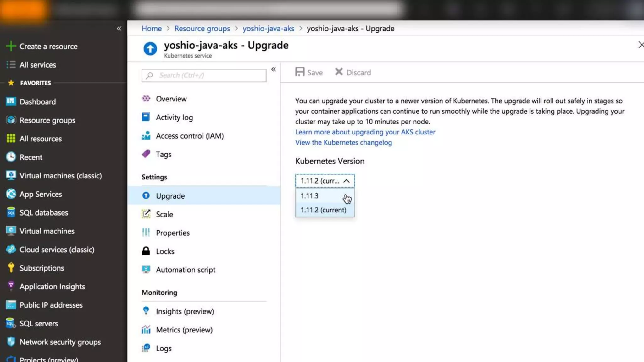Viewport: 644px width, 362px height.
Task: Click the Save disk icon
Action: pyautogui.click(x=300, y=72)
